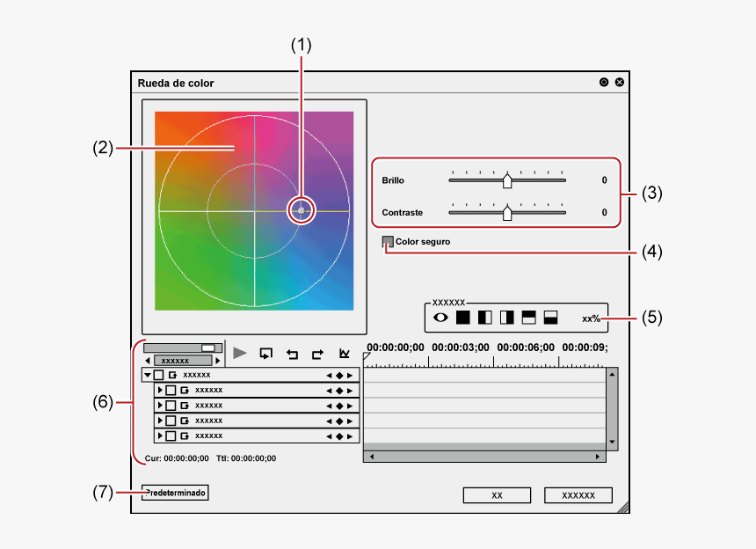
Task: Select the solid preview display icon
Action: [465, 318]
